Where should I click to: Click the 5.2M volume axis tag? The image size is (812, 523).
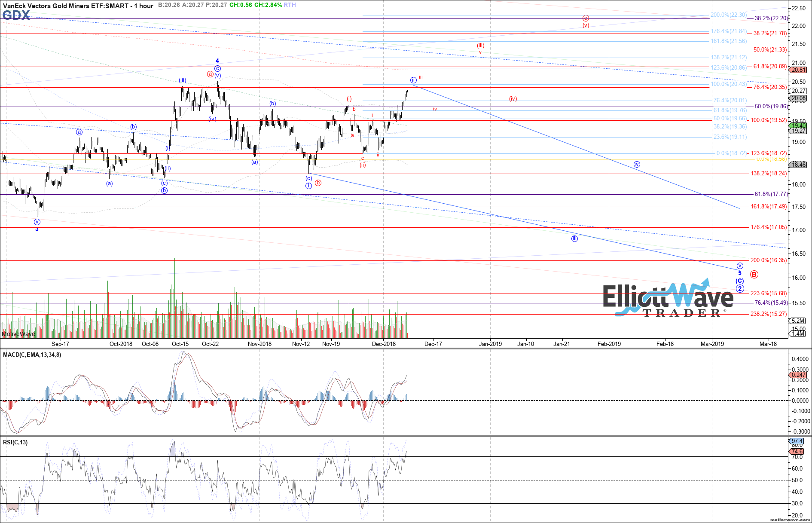[x=798, y=321]
